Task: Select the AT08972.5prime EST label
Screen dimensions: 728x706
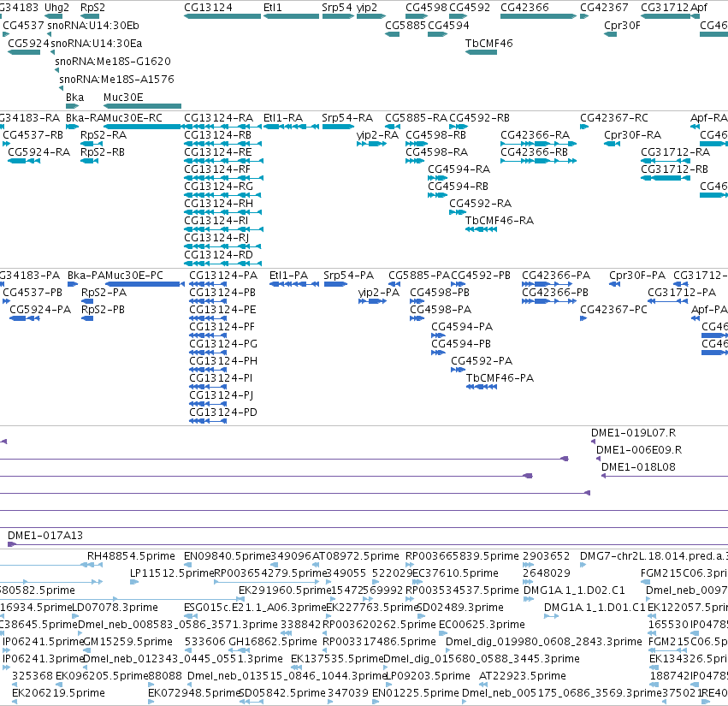Action: (x=355, y=556)
